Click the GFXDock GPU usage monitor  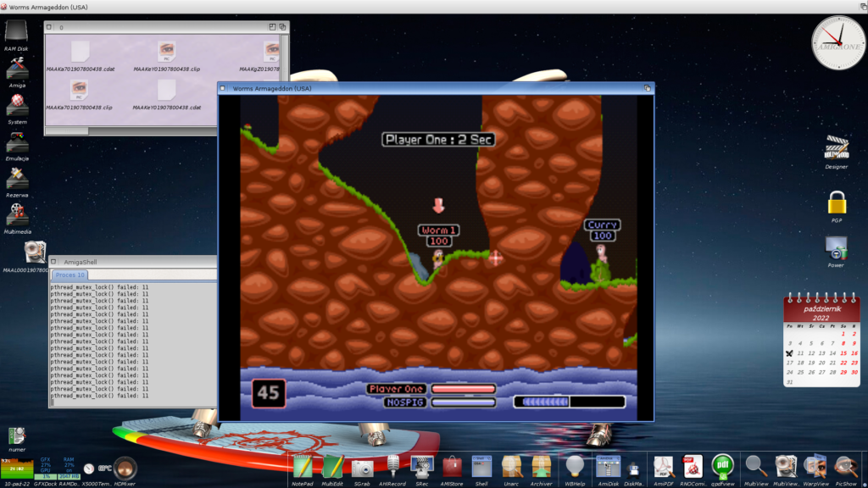pyautogui.click(x=46, y=468)
